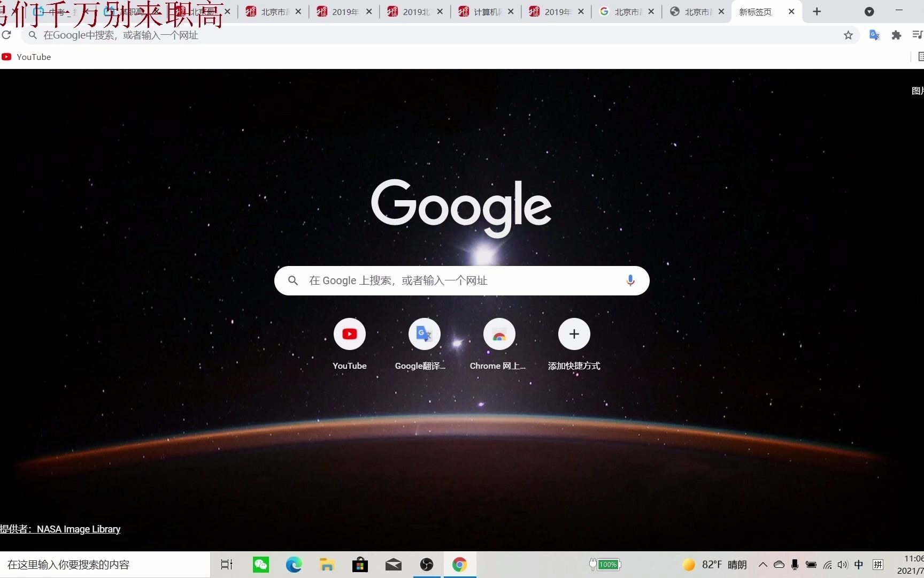This screenshot has width=924, height=578.
Task: Open the 82°F 晴朗 weather widget
Action: click(x=714, y=565)
